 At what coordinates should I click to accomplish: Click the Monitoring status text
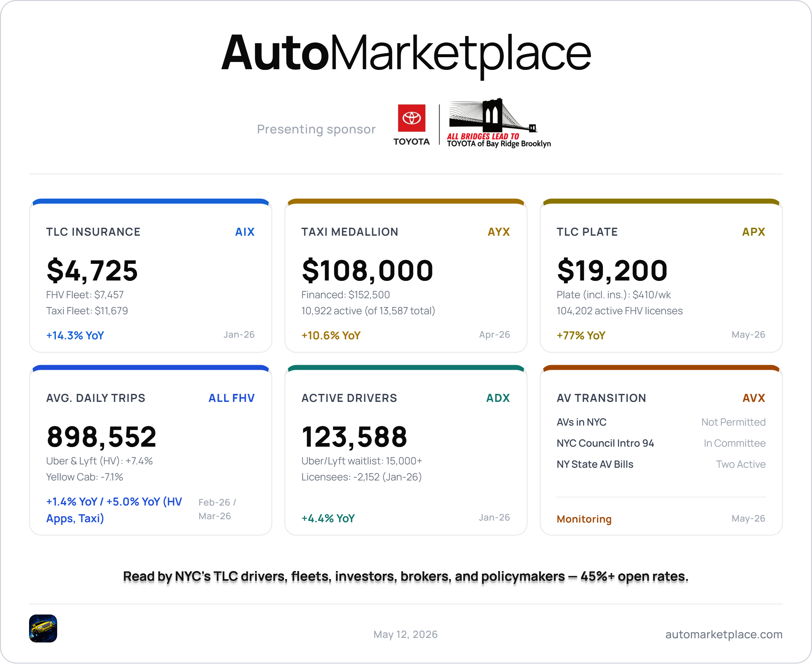click(x=584, y=519)
